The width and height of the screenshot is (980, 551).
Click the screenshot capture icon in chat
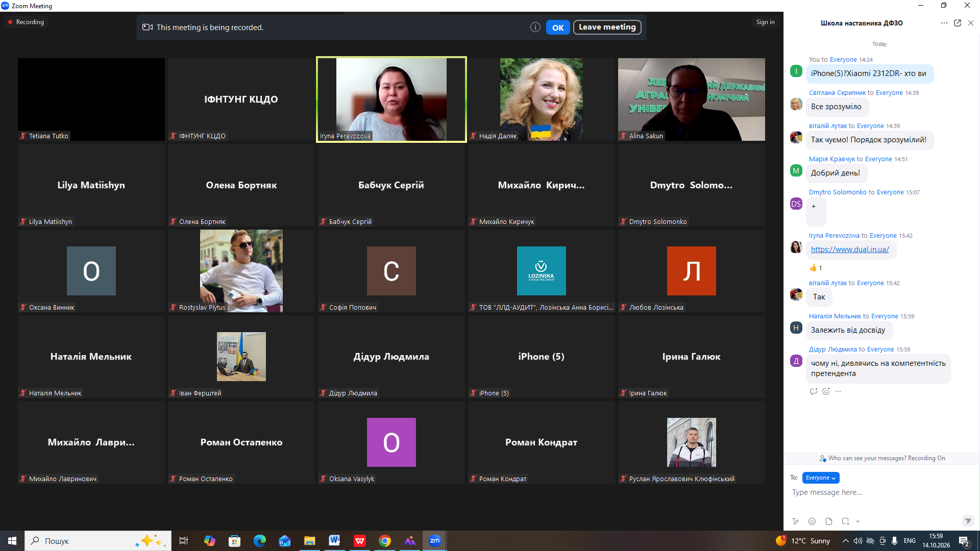(845, 521)
